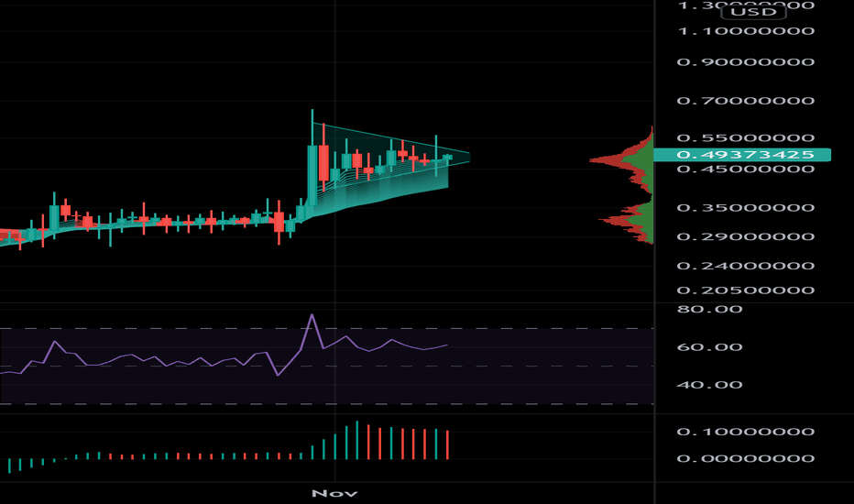Open the USD currency selector

click(753, 12)
